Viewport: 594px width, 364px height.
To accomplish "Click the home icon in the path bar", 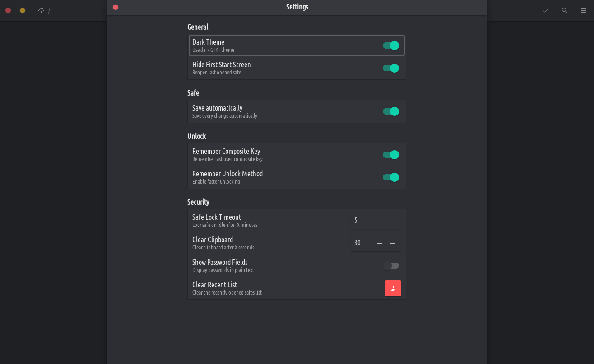I will (x=41, y=10).
